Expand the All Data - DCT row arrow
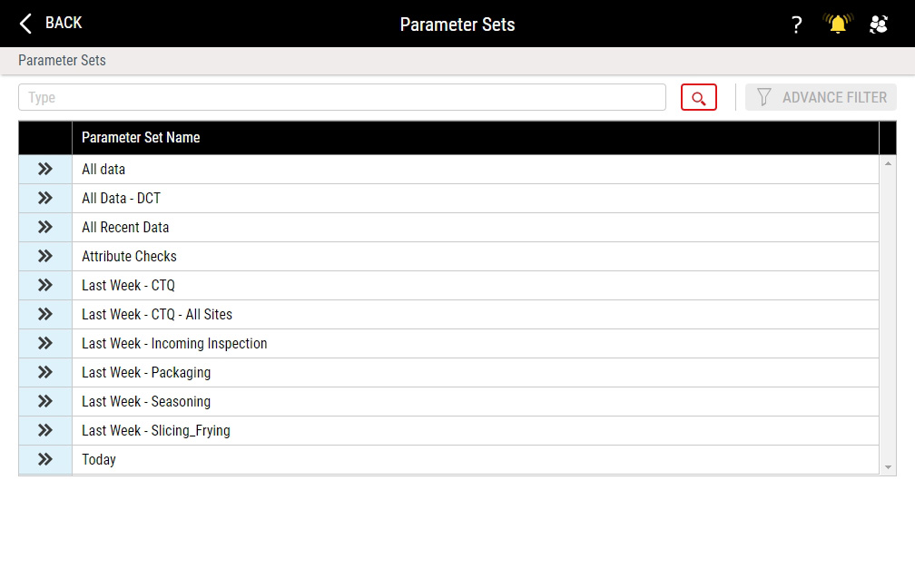Image resolution: width=915 pixels, height=588 pixels. 45,199
